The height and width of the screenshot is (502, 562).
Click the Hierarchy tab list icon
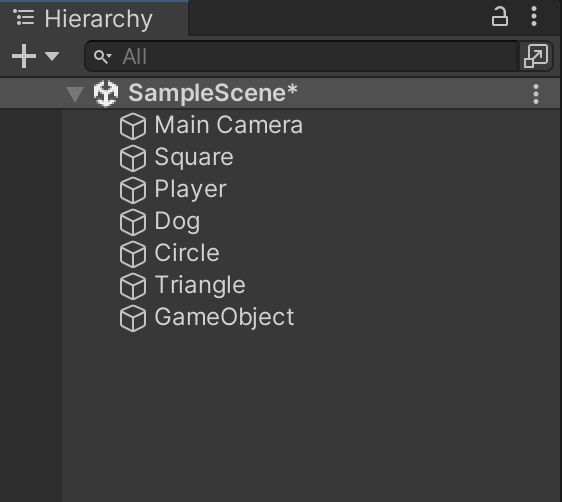click(x=24, y=18)
